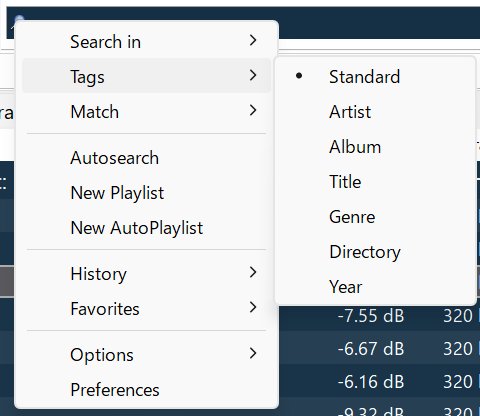Open Preferences from the menu
Viewport: 480px width, 416px height.
point(146,390)
